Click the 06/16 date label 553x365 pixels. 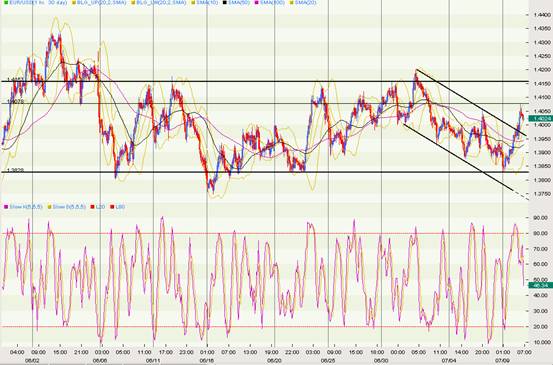[x=207, y=360]
